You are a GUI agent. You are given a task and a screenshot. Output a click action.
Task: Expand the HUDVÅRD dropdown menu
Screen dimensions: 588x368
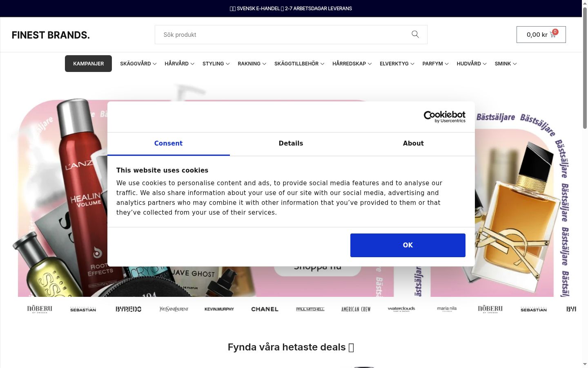[472, 63]
